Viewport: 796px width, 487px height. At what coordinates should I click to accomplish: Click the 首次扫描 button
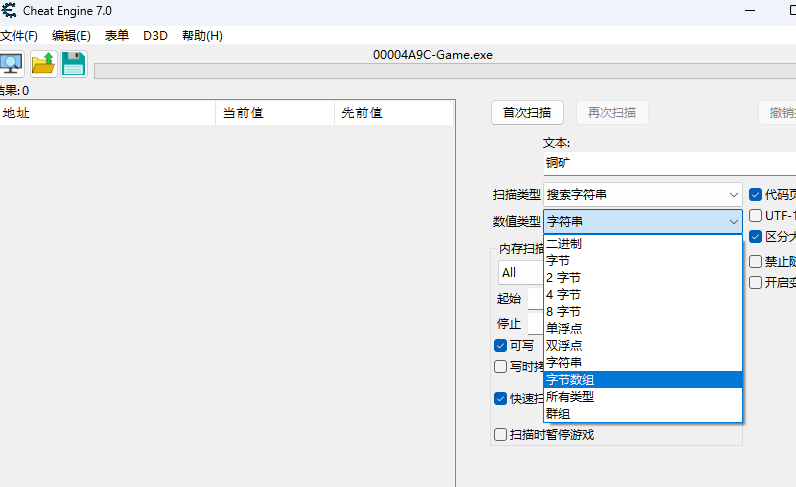tap(527, 113)
